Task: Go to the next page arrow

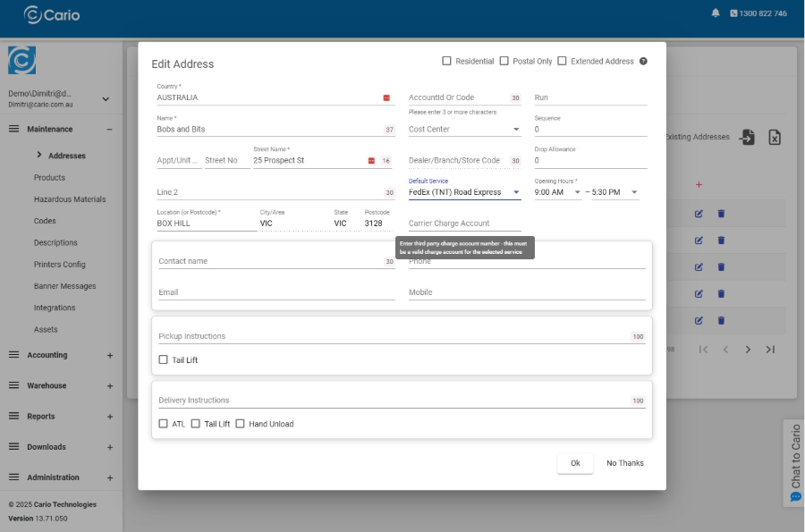Action: (748, 350)
